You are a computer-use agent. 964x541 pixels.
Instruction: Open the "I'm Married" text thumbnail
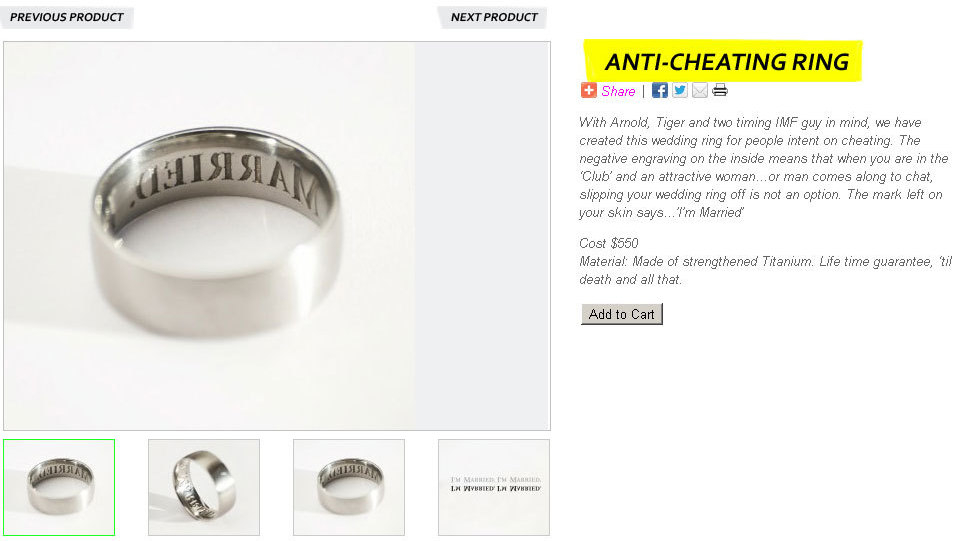tap(494, 487)
